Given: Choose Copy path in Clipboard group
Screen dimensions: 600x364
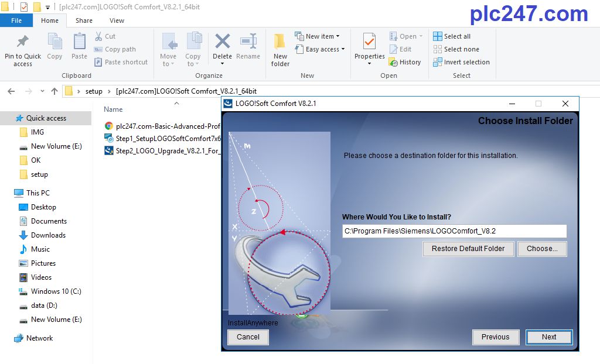Looking at the screenshot, I should tap(115, 49).
